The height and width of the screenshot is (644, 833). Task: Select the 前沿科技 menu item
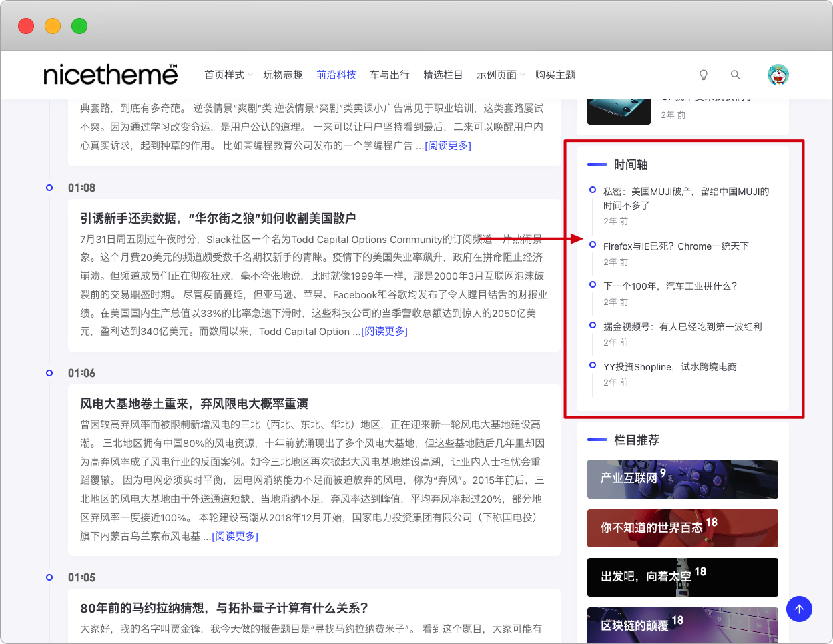(336, 75)
